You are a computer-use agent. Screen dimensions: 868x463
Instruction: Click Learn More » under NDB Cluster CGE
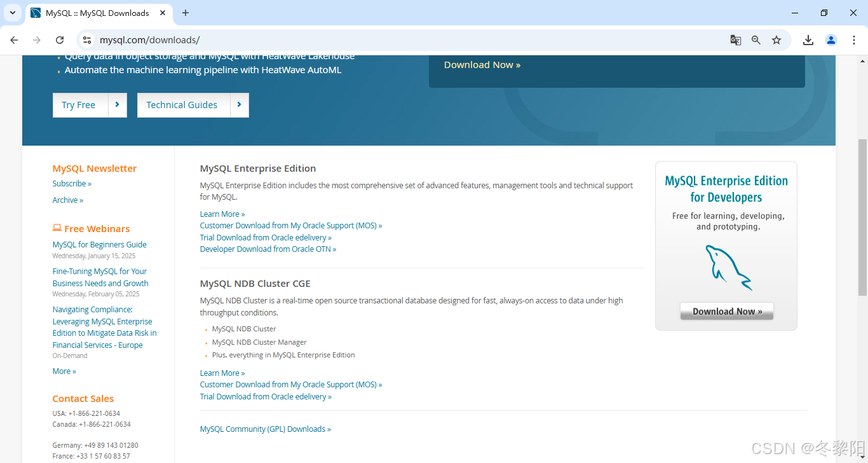click(222, 373)
